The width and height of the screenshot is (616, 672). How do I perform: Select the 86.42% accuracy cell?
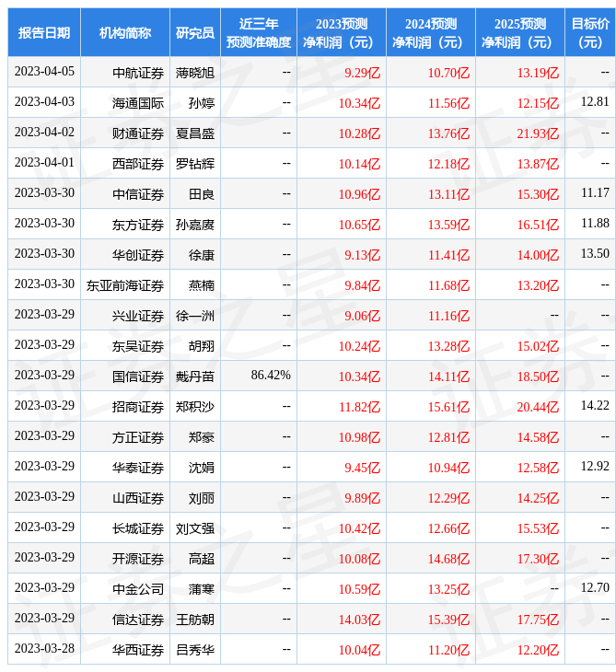point(271,376)
